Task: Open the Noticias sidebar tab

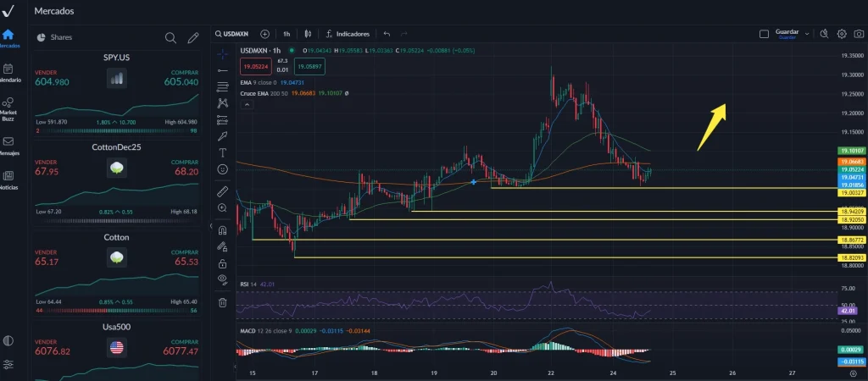Action: 8,180
